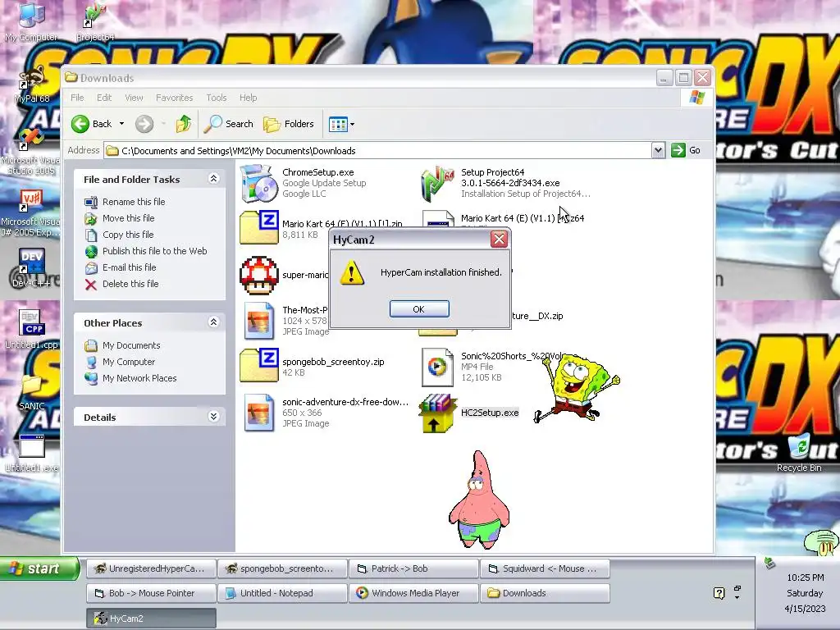840x630 pixels.
Task: Select the sonic-adventure-dx-free-dow JPEG icon
Action: [258, 413]
